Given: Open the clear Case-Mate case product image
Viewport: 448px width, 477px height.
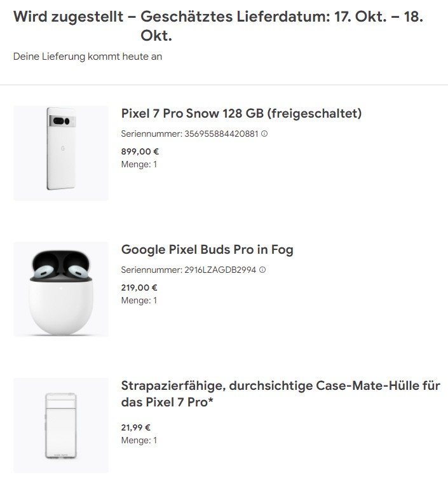Looking at the screenshot, I should pyautogui.click(x=61, y=425).
